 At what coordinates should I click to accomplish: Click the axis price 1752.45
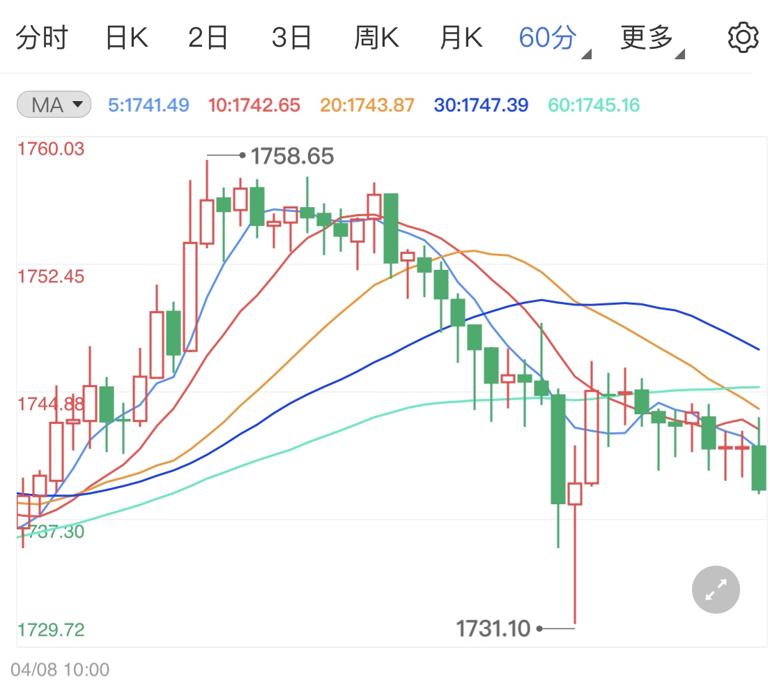click(51, 277)
